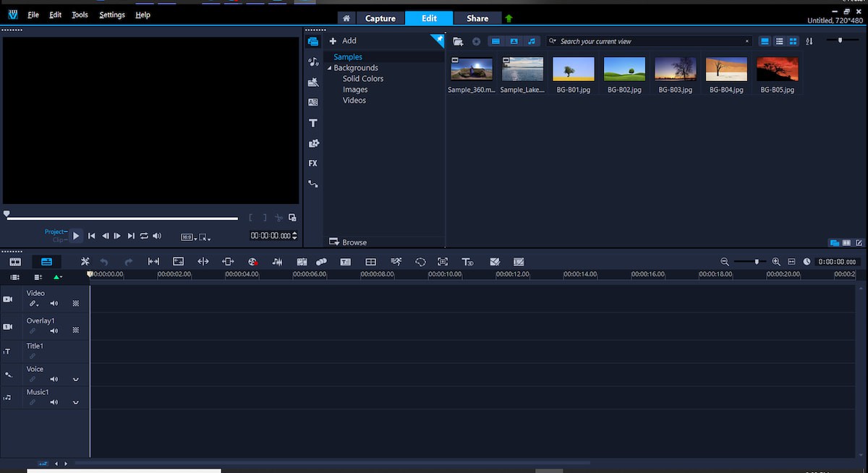
Task: Open the Settings menu
Action: (x=111, y=14)
